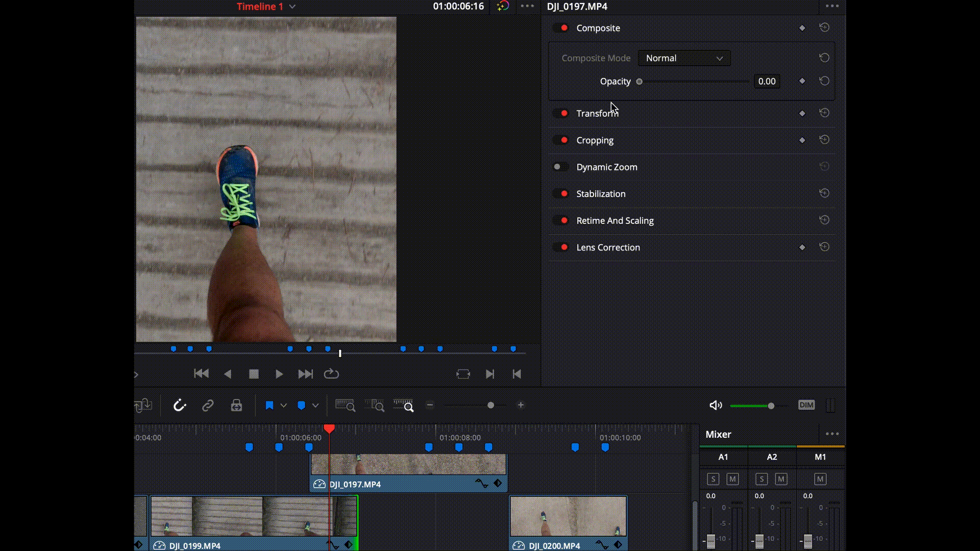
Task: Open inspector options three-dot menu
Action: (x=832, y=6)
